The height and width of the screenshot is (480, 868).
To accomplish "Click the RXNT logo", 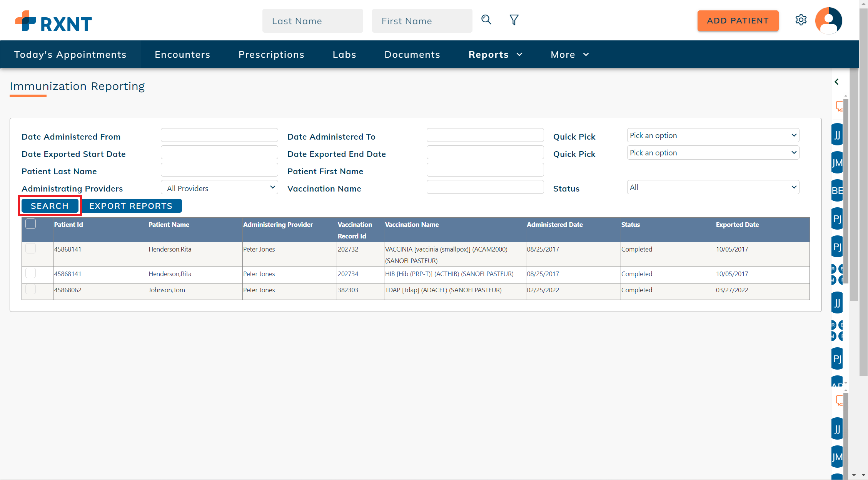I will (53, 20).
